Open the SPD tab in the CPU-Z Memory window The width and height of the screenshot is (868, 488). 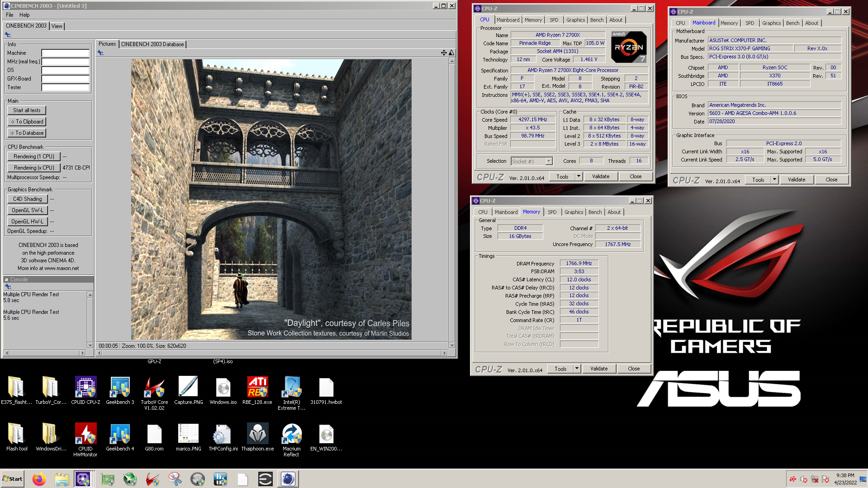pos(552,212)
